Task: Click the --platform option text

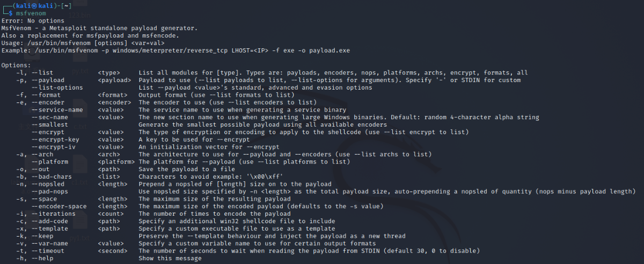Action: (x=50, y=162)
